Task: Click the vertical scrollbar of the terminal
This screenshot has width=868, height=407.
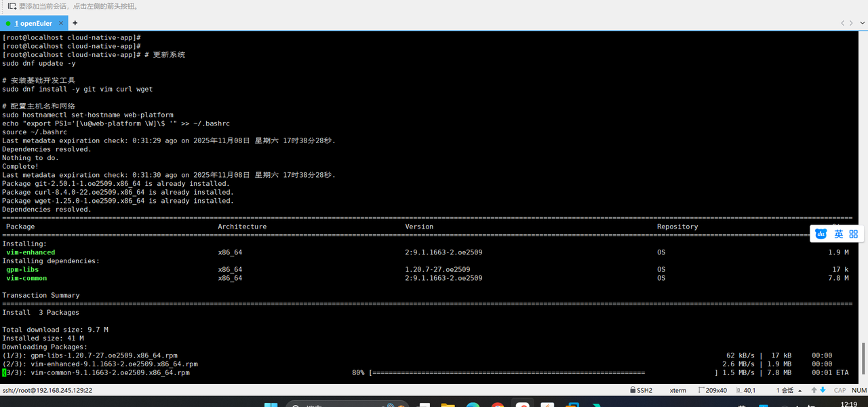Action: pyautogui.click(x=865, y=360)
